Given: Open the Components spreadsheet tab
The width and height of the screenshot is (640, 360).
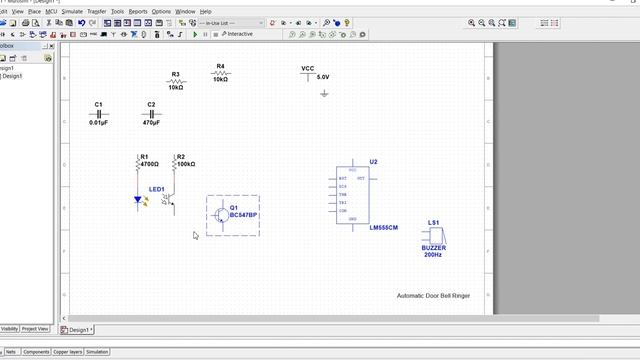Looking at the screenshot, I should [36, 352].
